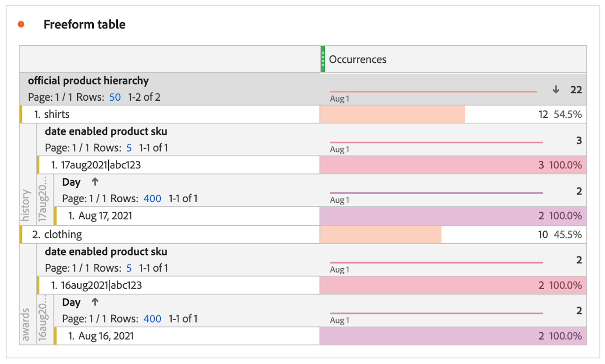Change Rows value 400 under 17aug2021 breakdown
This screenshot has height=364, width=605.
(x=152, y=199)
